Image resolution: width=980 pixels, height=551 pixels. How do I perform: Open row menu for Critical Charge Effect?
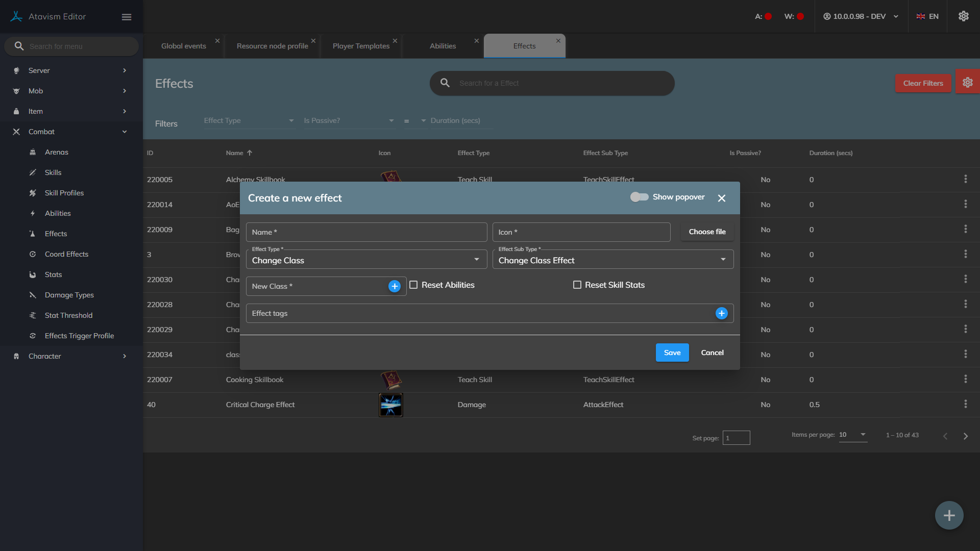pos(965,404)
